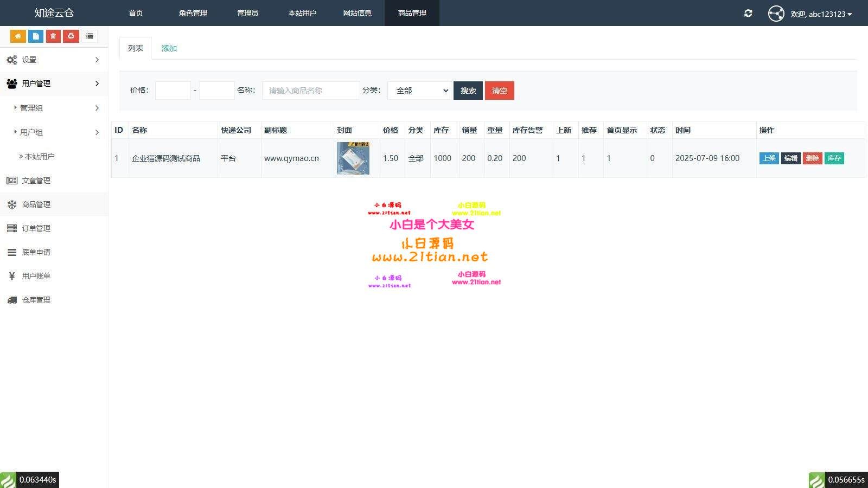868x488 pixels.
Task: Click the orange home icon button
Action: 18,36
